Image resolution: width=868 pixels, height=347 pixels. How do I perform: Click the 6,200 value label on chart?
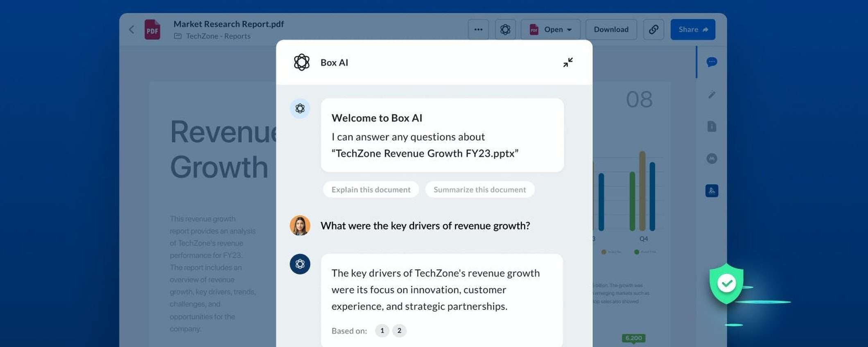(x=633, y=338)
